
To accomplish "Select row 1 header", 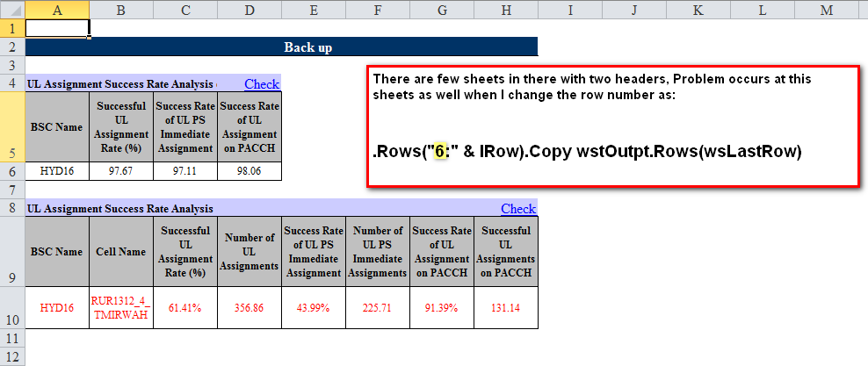I will pyautogui.click(x=12, y=28).
